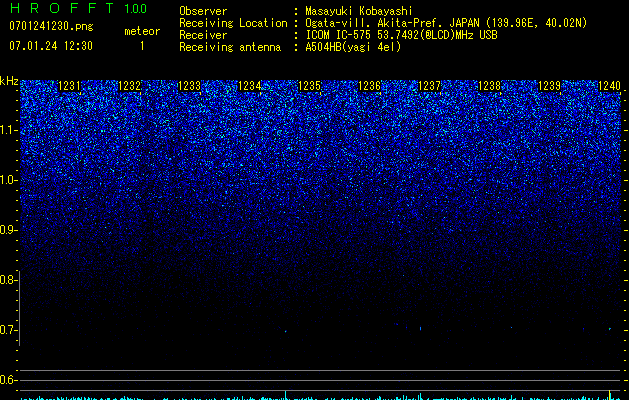Viewport: 629px width, 400px height.
Task: Click the 1238 time marker
Action: click(490, 86)
